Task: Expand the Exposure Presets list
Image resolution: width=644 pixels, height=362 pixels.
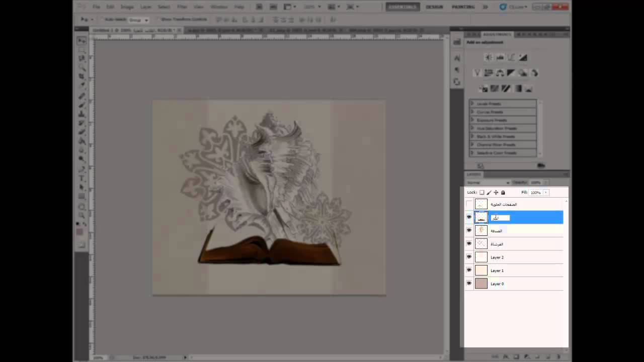Action: 472,120
